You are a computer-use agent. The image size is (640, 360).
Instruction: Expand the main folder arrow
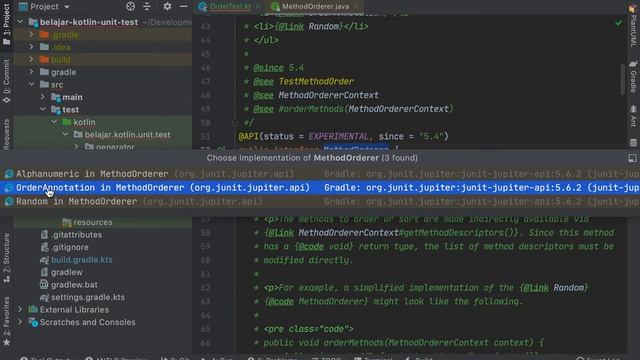[43, 97]
